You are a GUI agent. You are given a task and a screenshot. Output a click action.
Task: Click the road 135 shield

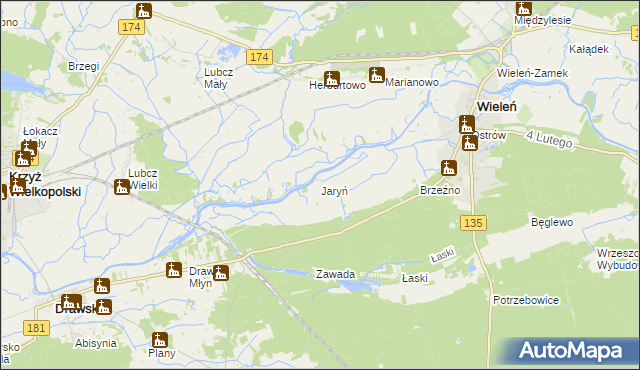[x=473, y=223]
